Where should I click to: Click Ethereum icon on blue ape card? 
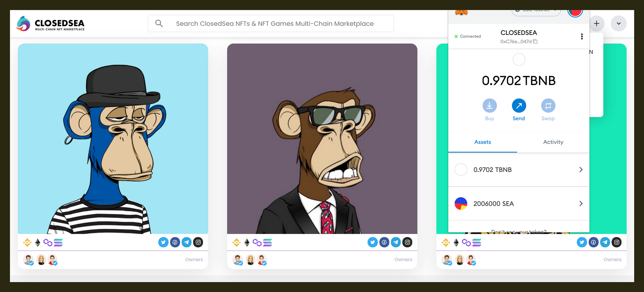37,242
